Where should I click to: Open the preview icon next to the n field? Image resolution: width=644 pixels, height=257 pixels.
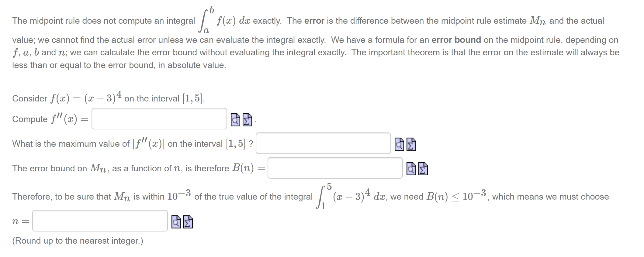pyautogui.click(x=176, y=222)
